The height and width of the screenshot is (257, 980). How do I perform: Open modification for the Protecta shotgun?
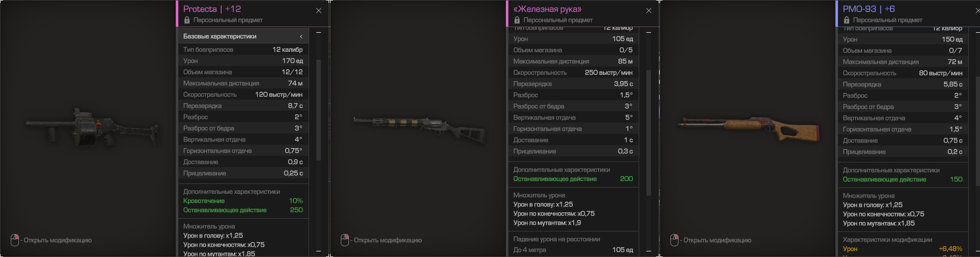[x=58, y=240]
